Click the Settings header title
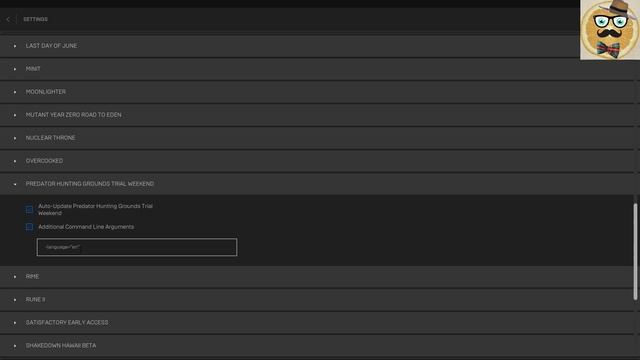Image resolution: width=640 pixels, height=360 pixels. pyautogui.click(x=36, y=19)
